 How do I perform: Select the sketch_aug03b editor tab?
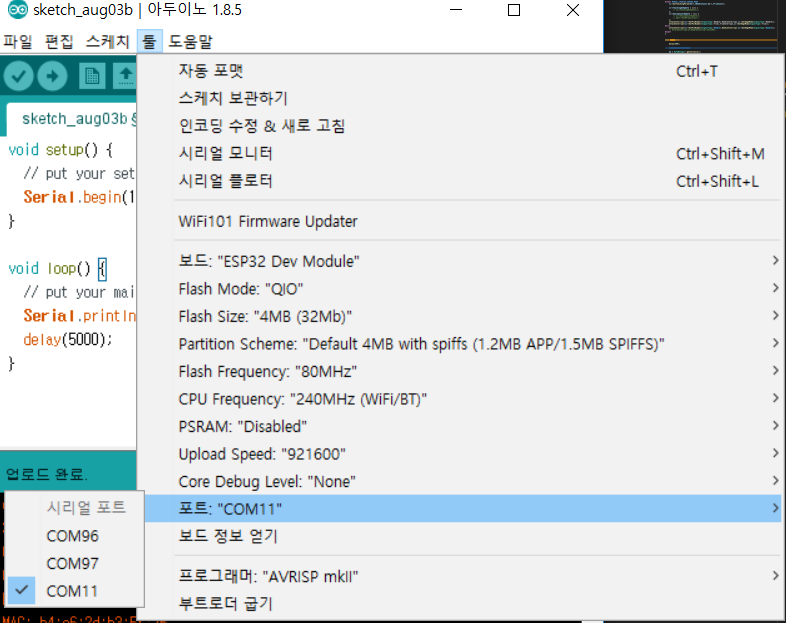pyautogui.click(x=71, y=119)
